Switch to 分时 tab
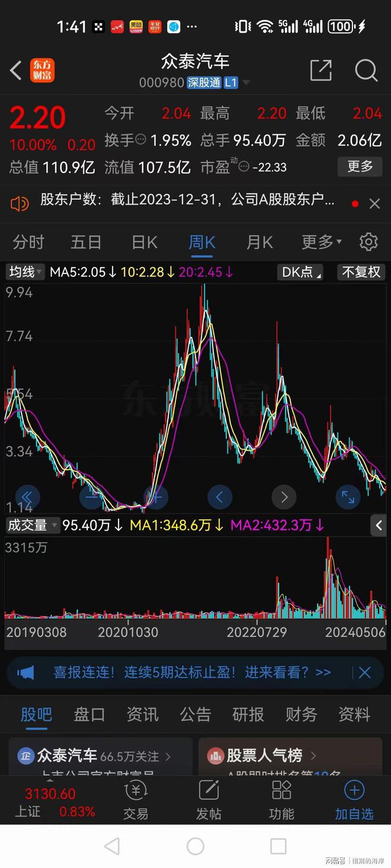Screen dimensions: 391x868 28,242
